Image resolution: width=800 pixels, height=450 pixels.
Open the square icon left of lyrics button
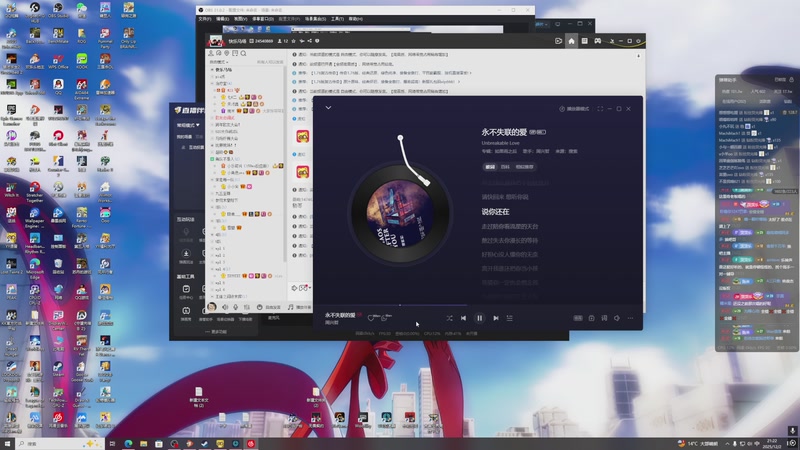(x=591, y=318)
